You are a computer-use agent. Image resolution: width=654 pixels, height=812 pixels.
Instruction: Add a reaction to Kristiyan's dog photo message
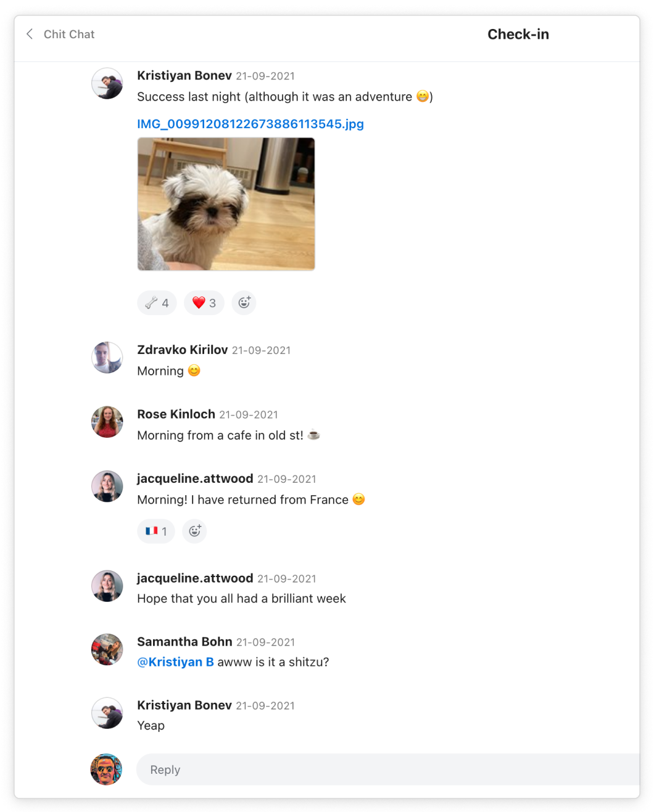(244, 303)
